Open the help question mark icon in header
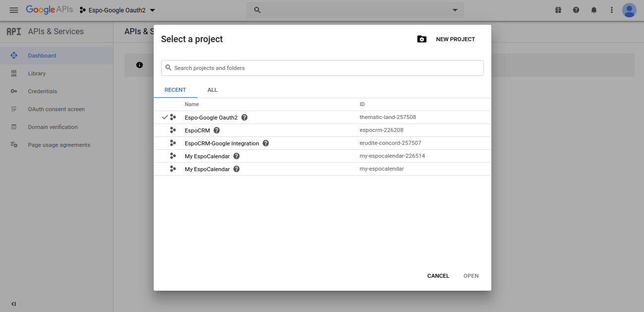 point(576,10)
